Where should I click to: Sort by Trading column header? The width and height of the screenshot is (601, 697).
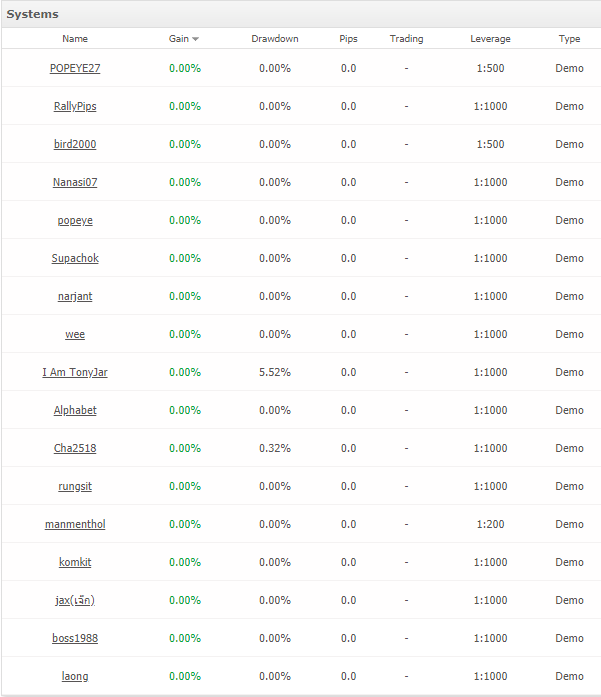pos(406,39)
